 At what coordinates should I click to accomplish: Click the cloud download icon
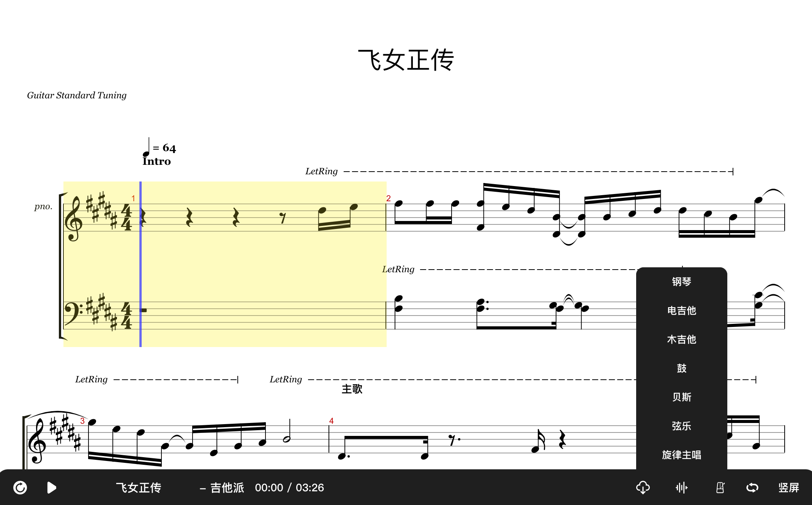(x=643, y=488)
